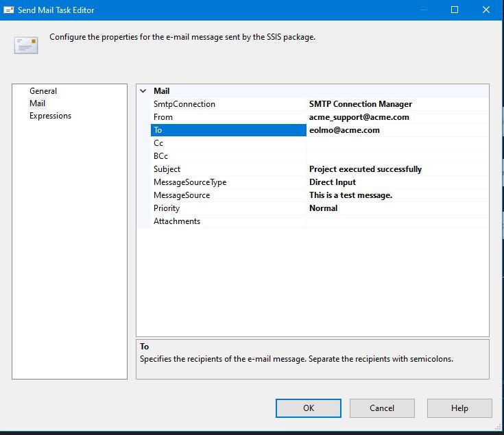Click the Send Mail Task title bar icon
The width and height of the screenshot is (504, 435).
[9, 10]
